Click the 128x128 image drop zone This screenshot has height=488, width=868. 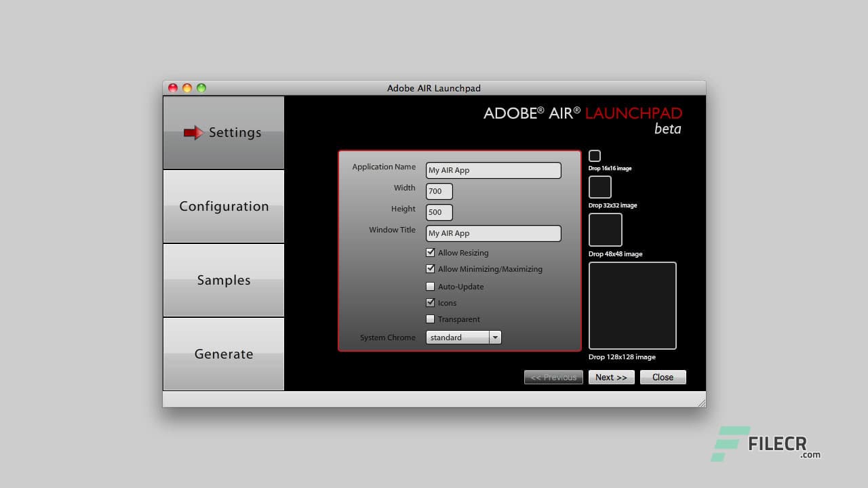(x=632, y=305)
